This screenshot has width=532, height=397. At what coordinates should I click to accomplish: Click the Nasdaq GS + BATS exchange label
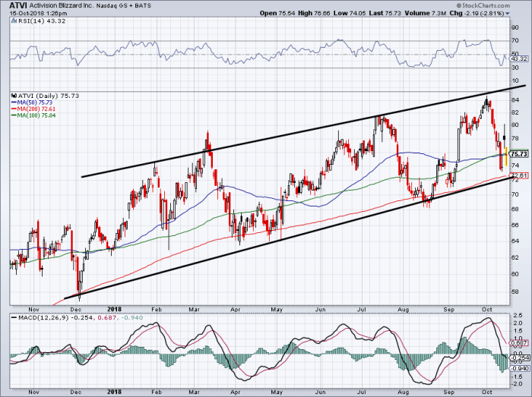click(x=123, y=6)
